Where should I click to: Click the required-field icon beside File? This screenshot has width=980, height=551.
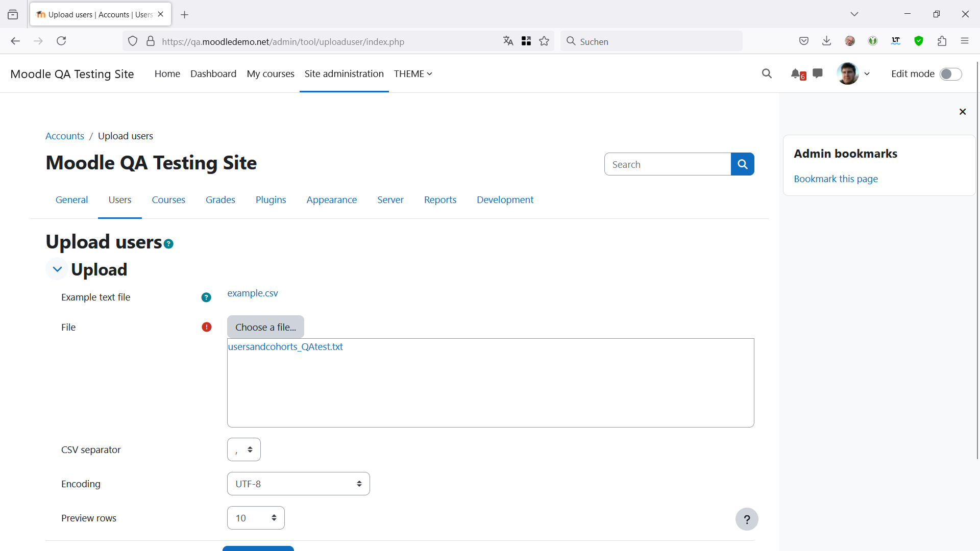(206, 327)
